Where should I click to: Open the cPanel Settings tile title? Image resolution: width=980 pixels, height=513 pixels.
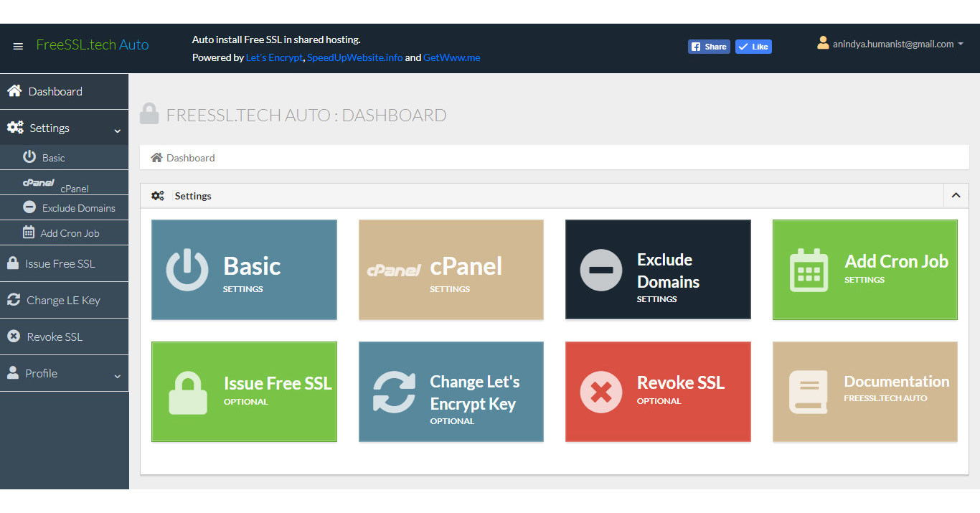[x=466, y=266]
